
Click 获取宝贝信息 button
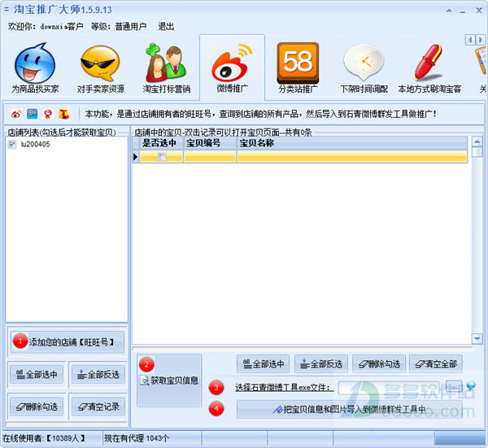[x=169, y=381]
